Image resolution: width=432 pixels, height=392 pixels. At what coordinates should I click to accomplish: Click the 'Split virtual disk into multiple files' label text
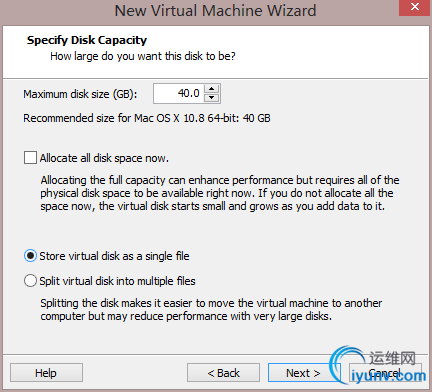point(117,281)
